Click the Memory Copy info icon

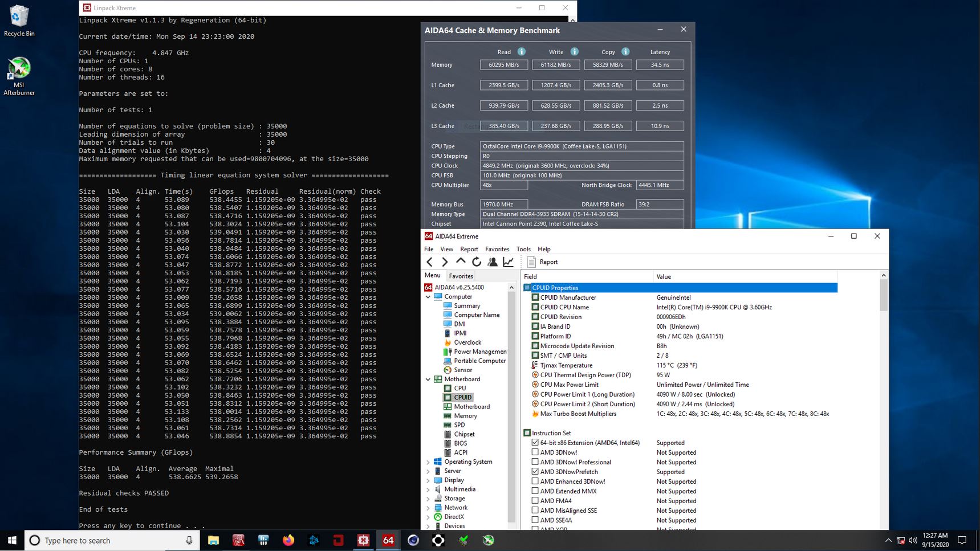point(625,52)
